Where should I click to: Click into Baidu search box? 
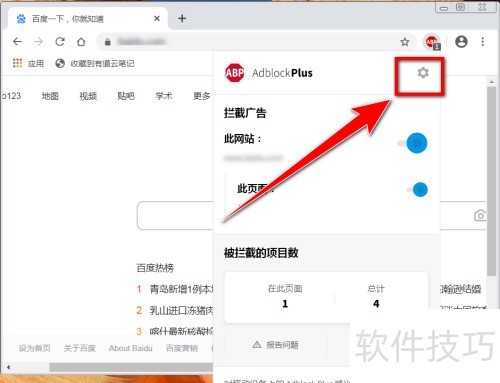175,216
